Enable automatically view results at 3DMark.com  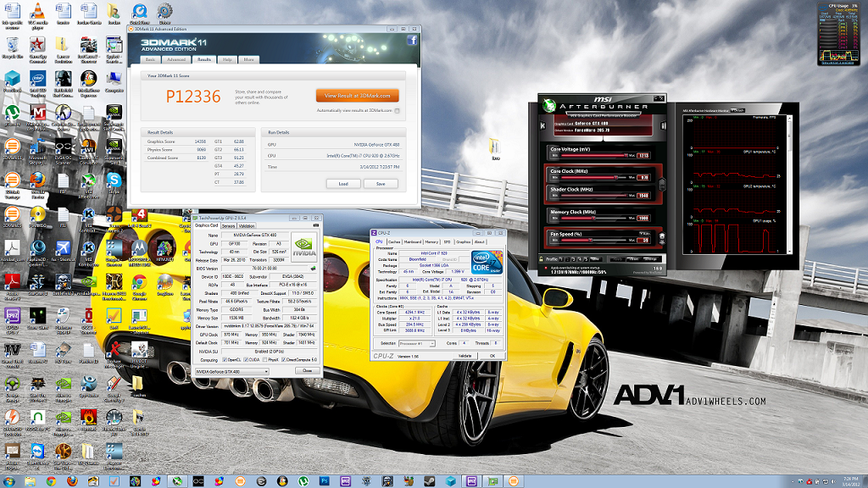(x=397, y=111)
